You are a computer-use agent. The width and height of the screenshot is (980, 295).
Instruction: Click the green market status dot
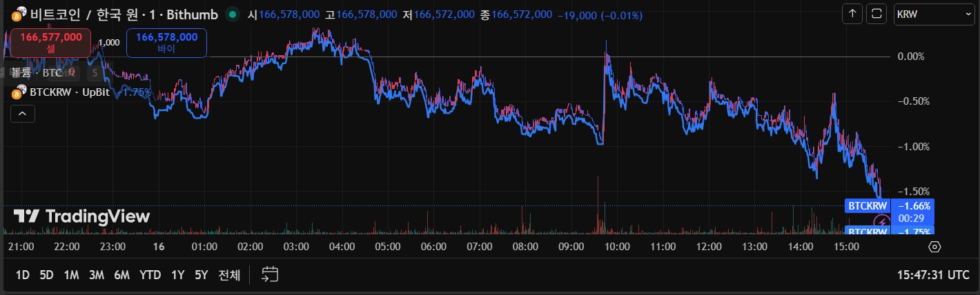(233, 14)
